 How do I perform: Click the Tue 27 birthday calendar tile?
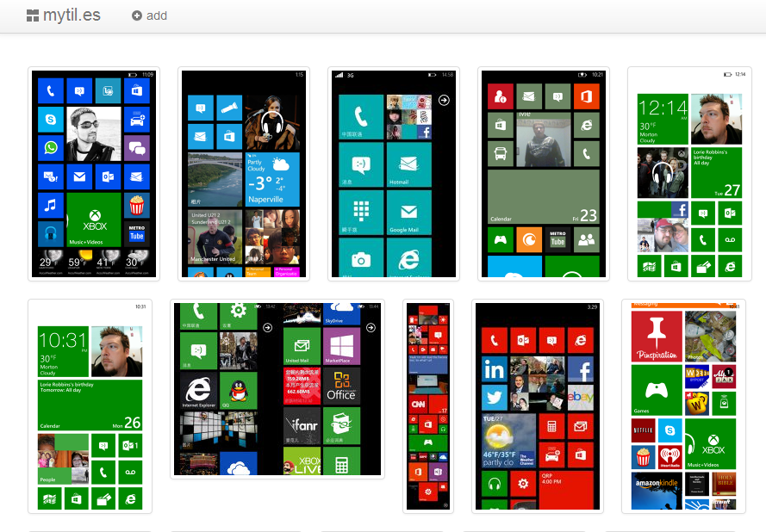716,173
